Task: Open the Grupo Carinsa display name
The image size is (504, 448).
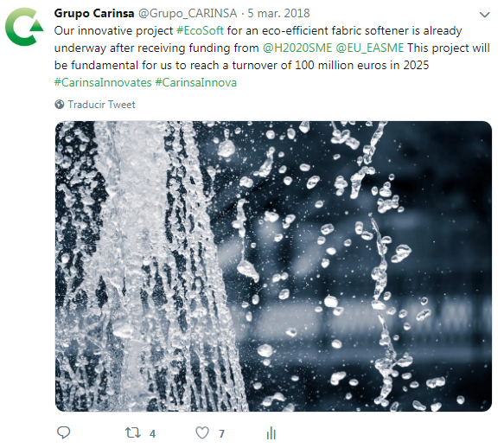Action: tap(94, 14)
